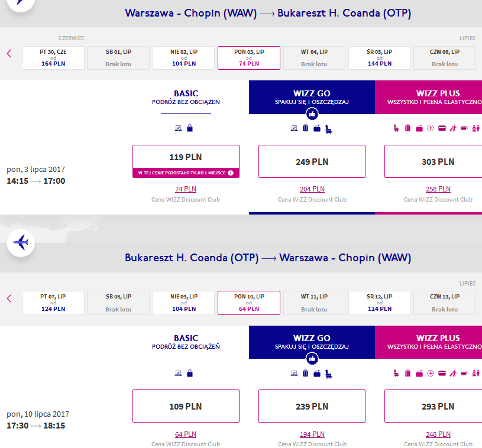Viewport: 482px width, 448px height.
Task: Open the 204 PLN Discount Club price link
Action: [312, 189]
